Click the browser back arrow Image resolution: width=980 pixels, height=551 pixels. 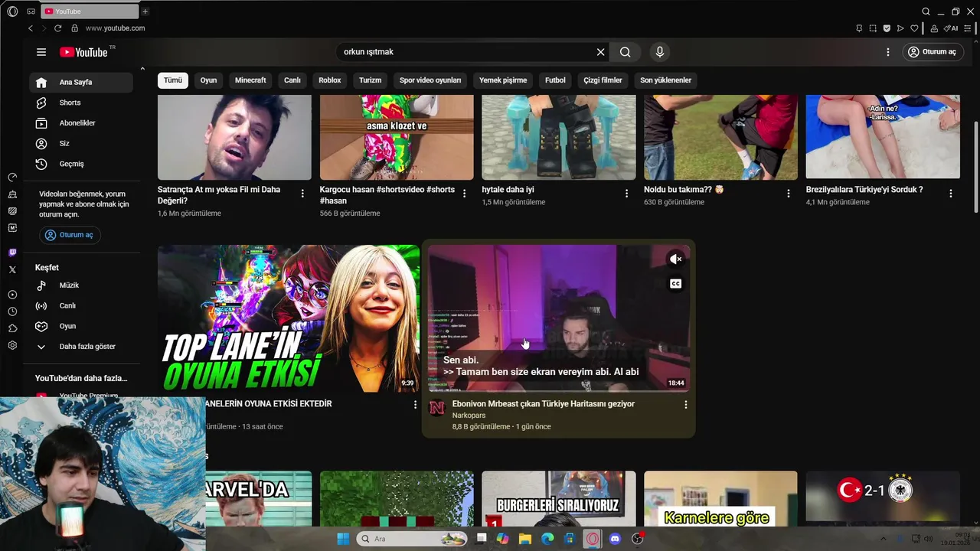(x=31, y=28)
